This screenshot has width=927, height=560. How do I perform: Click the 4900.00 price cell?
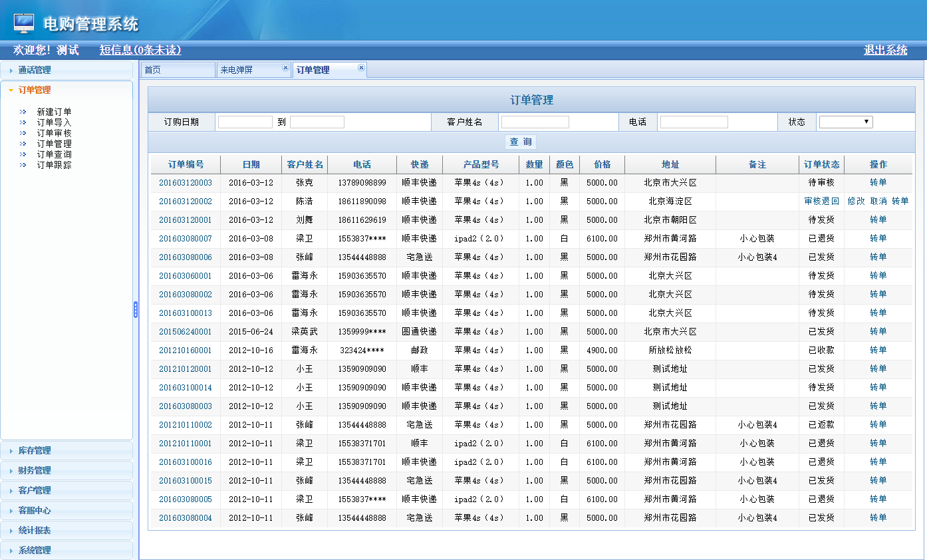click(602, 350)
